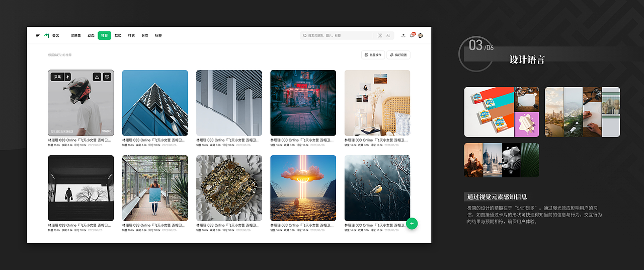Select the green 推荐 tab

[104, 36]
